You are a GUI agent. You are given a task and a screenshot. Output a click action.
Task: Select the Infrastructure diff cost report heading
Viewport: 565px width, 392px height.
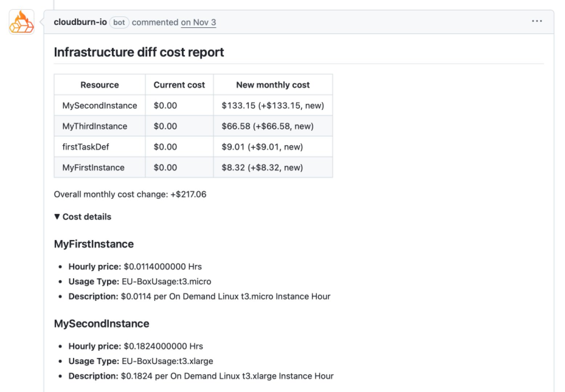pyautogui.click(x=139, y=52)
